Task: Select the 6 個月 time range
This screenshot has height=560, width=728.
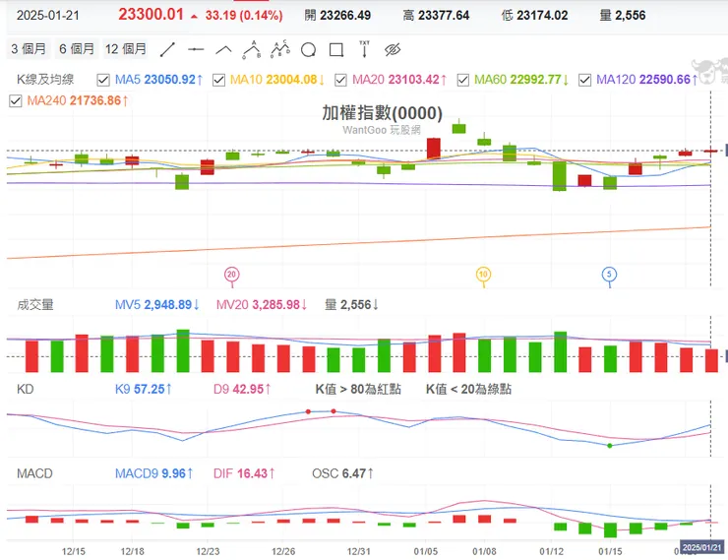Action: click(x=77, y=49)
